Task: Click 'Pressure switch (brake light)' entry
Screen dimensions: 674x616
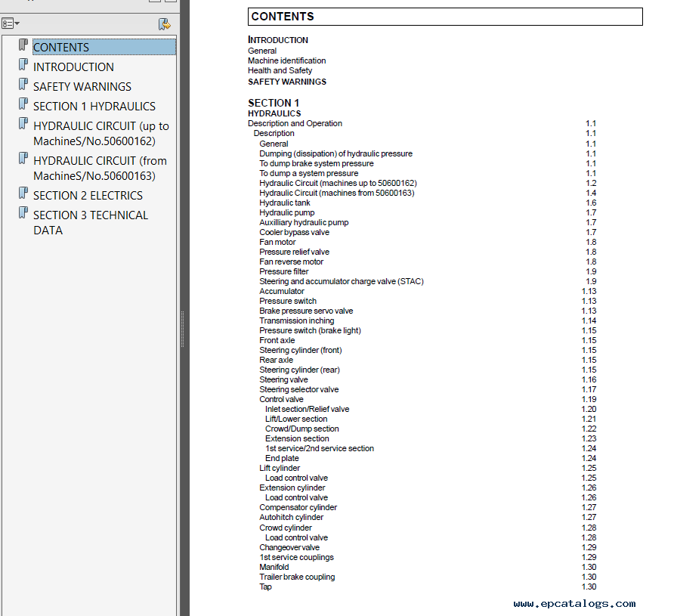Action: coord(310,330)
